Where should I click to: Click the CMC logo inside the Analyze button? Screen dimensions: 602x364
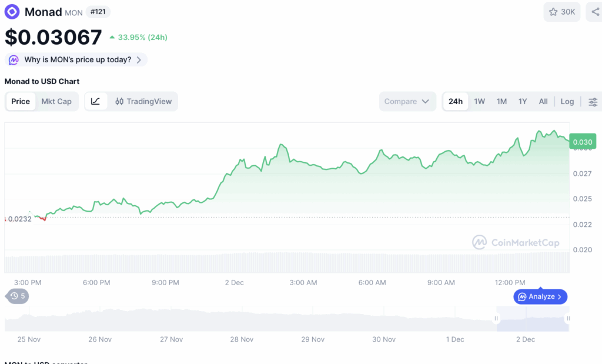point(523,296)
